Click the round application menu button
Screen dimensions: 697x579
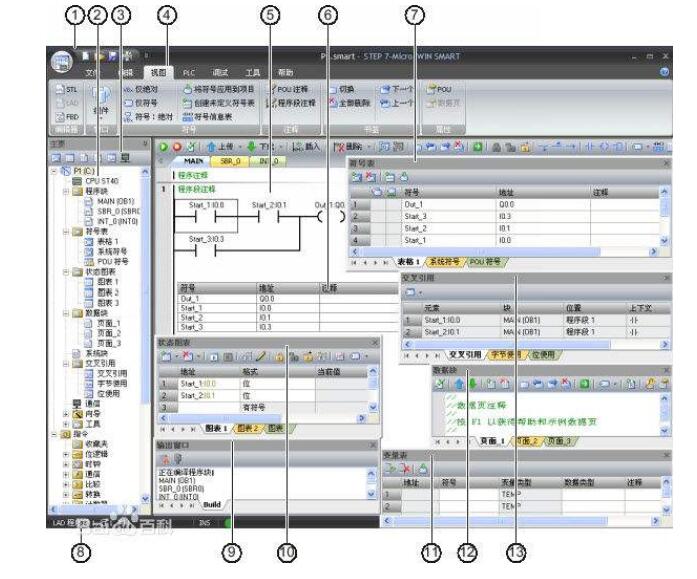(61, 62)
